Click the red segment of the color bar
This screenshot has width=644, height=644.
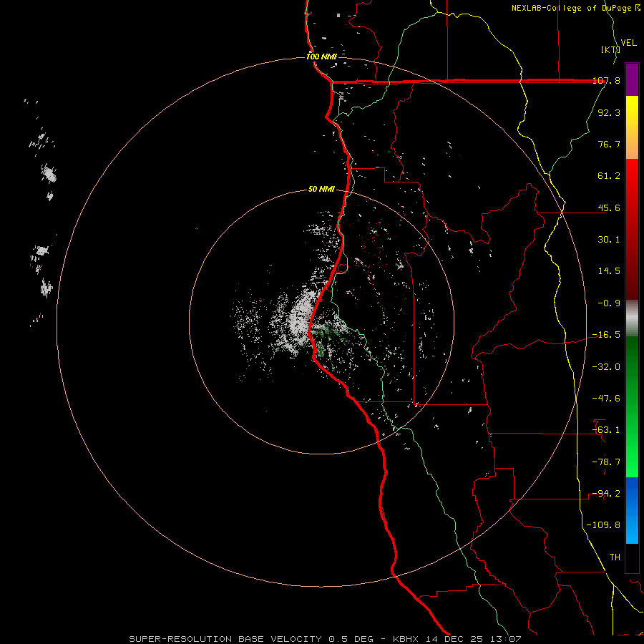(632, 229)
